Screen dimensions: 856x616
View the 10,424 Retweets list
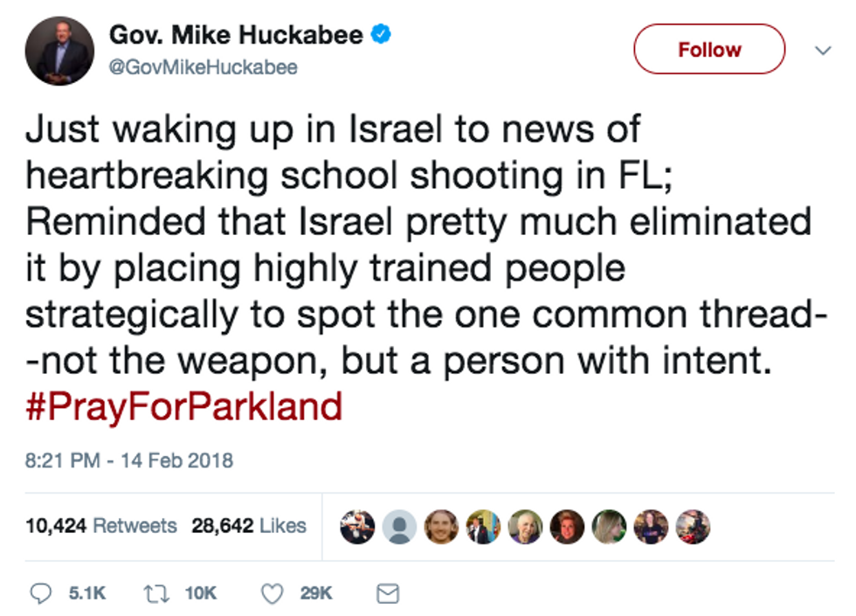(101, 526)
